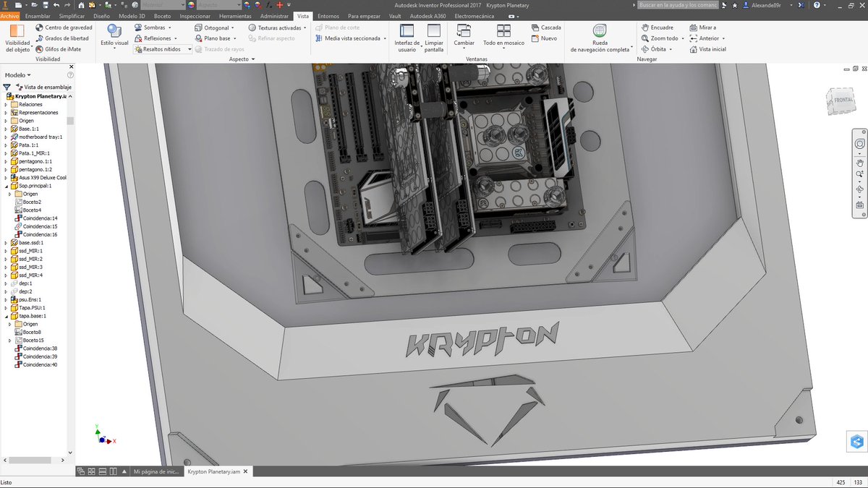Click Anterior view button
The width and height of the screenshot is (868, 488).
coord(706,38)
